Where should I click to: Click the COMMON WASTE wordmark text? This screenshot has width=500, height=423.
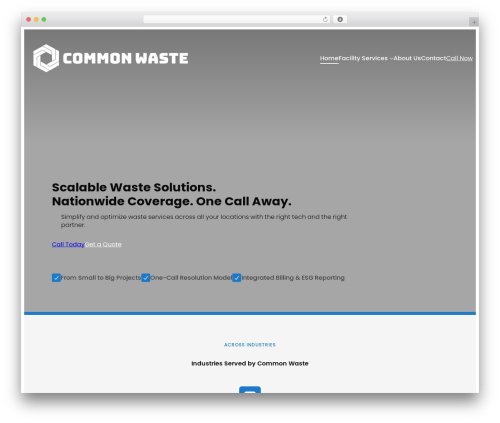[x=125, y=58]
